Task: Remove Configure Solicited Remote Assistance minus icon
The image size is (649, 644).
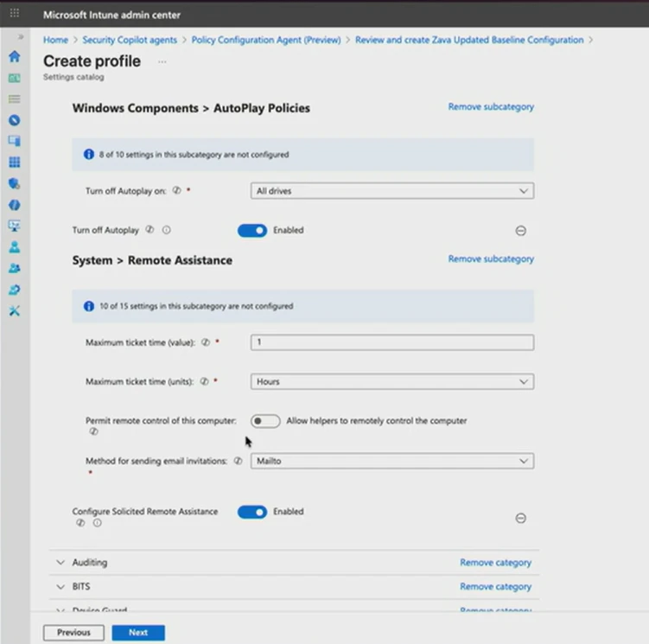Action: (x=521, y=518)
